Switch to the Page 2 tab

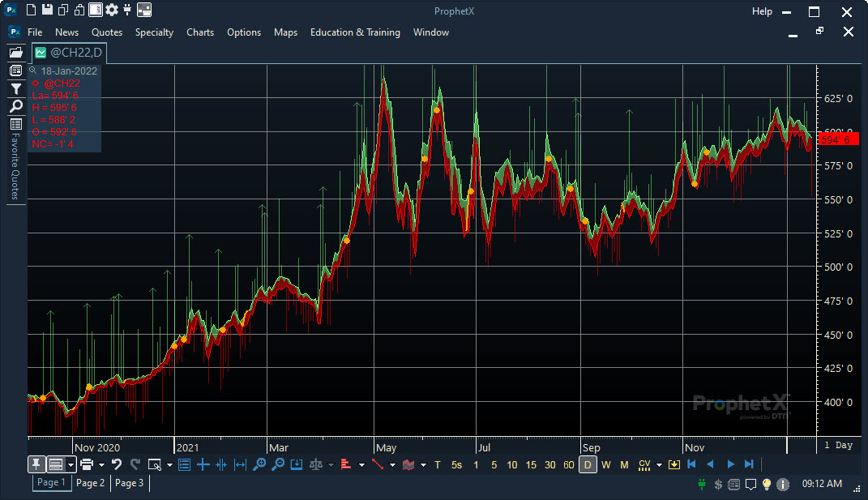click(x=90, y=483)
